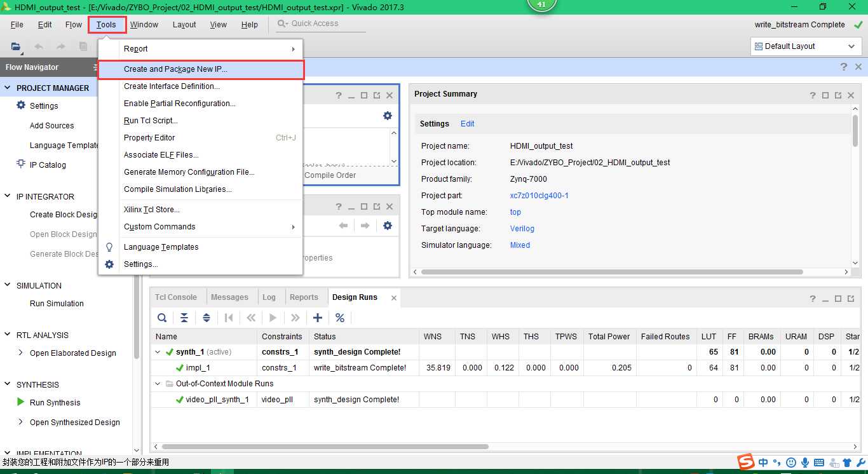Open the Flow menu
The height and width of the screenshot is (474, 868).
coord(74,25)
